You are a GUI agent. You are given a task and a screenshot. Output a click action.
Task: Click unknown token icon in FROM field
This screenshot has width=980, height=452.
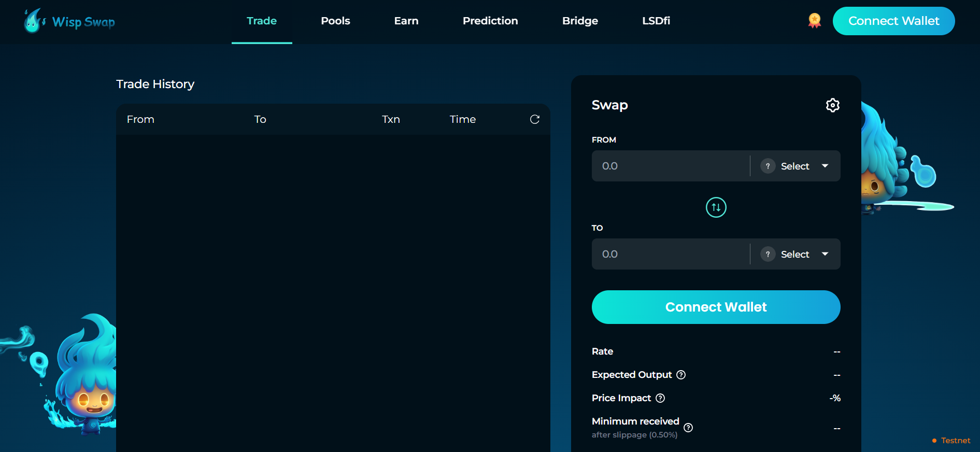pos(768,166)
